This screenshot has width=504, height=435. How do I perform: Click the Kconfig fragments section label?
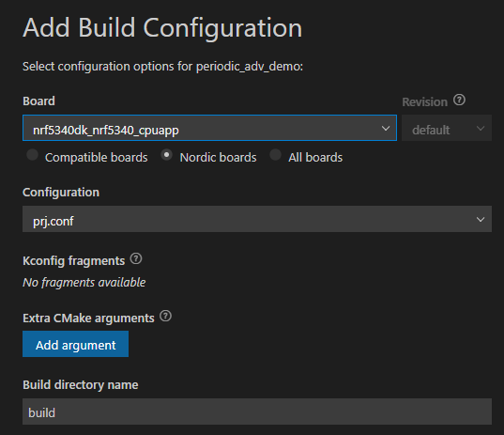(x=73, y=261)
